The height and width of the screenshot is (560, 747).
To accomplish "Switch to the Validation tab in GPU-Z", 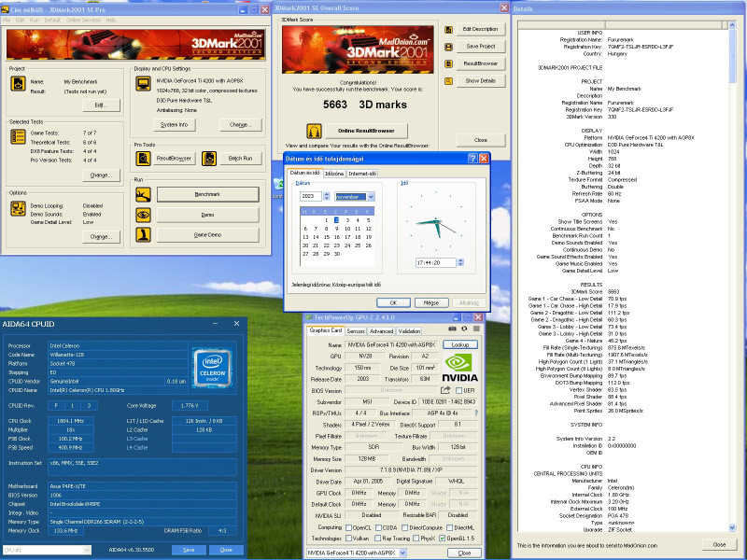I will click(409, 331).
